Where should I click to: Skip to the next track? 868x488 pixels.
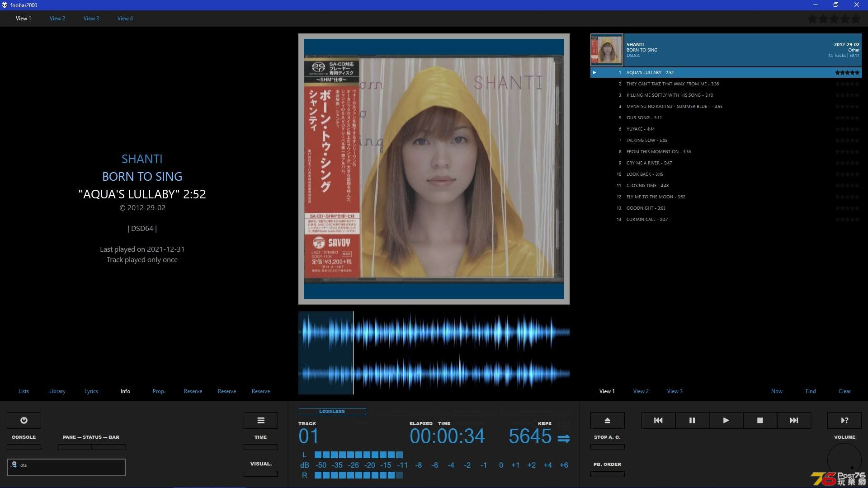tap(794, 420)
